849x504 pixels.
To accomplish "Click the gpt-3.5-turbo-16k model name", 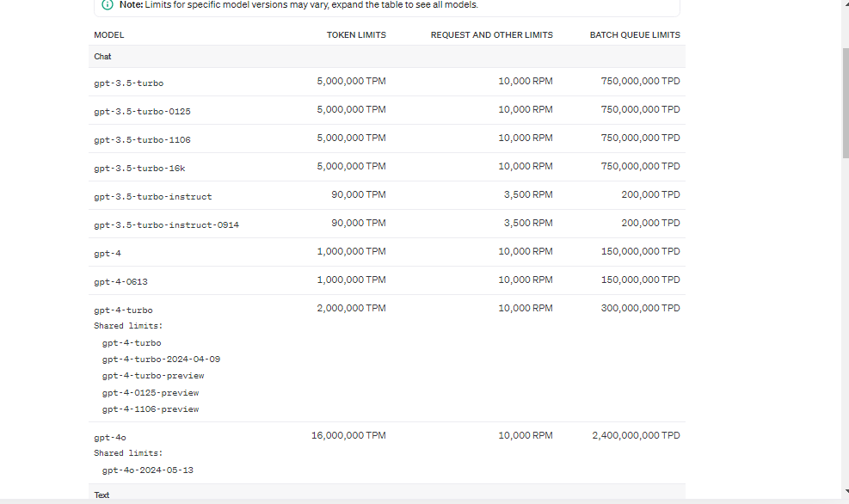I will tap(139, 169).
